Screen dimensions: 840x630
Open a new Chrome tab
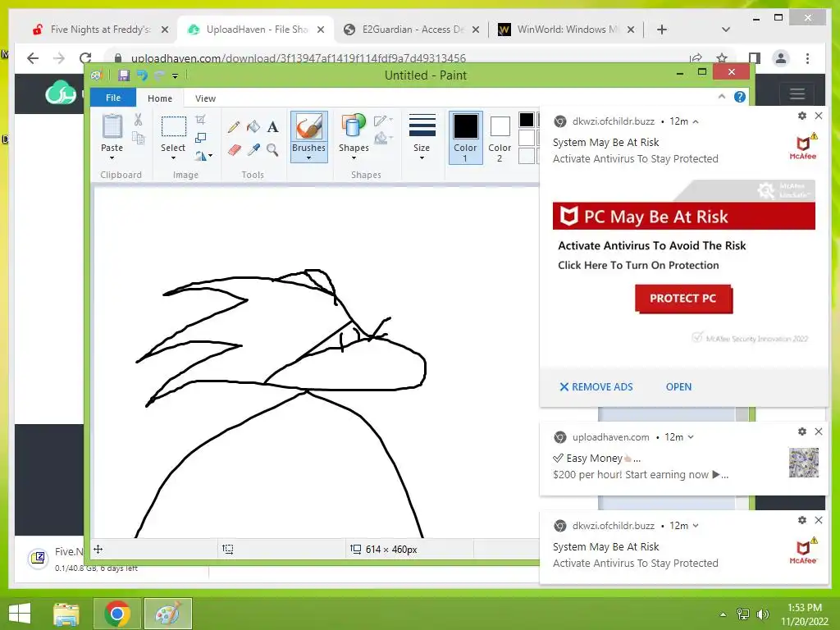(x=662, y=30)
